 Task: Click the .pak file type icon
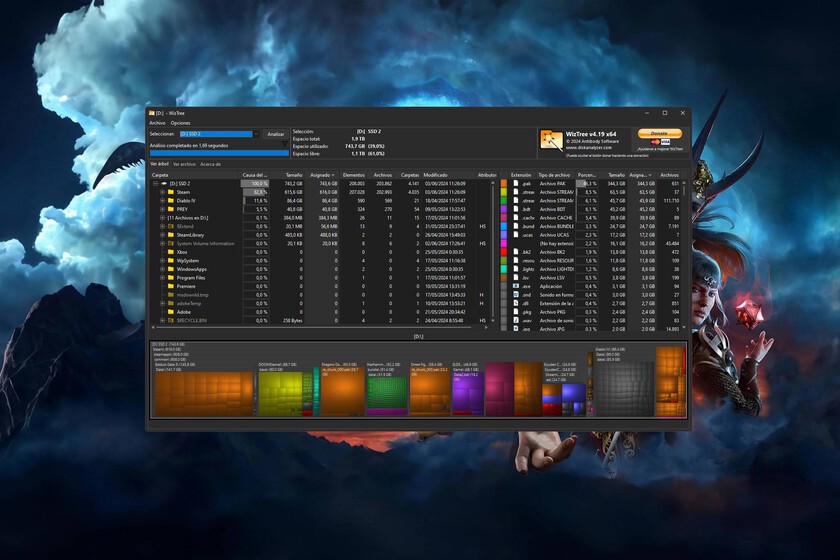(515, 183)
